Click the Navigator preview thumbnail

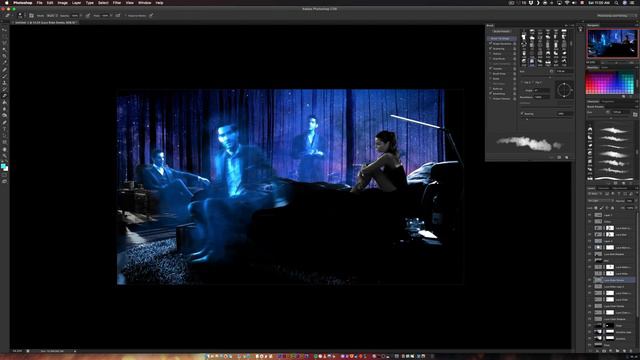(x=611, y=43)
